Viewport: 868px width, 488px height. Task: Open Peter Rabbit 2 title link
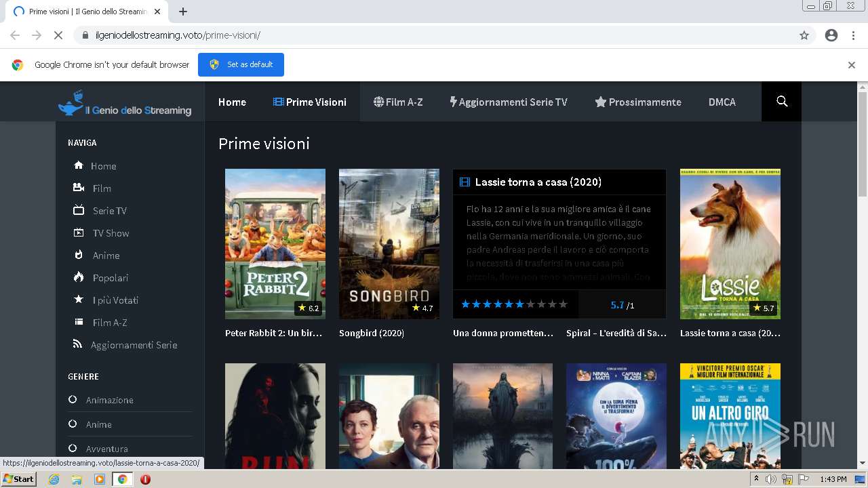[273, 333]
